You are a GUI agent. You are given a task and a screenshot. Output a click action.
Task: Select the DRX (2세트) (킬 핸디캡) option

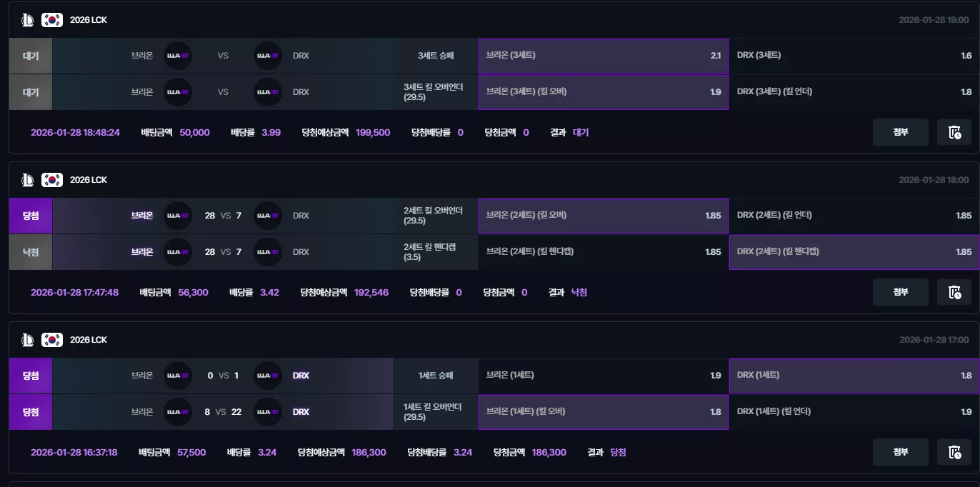pyautogui.click(x=854, y=252)
